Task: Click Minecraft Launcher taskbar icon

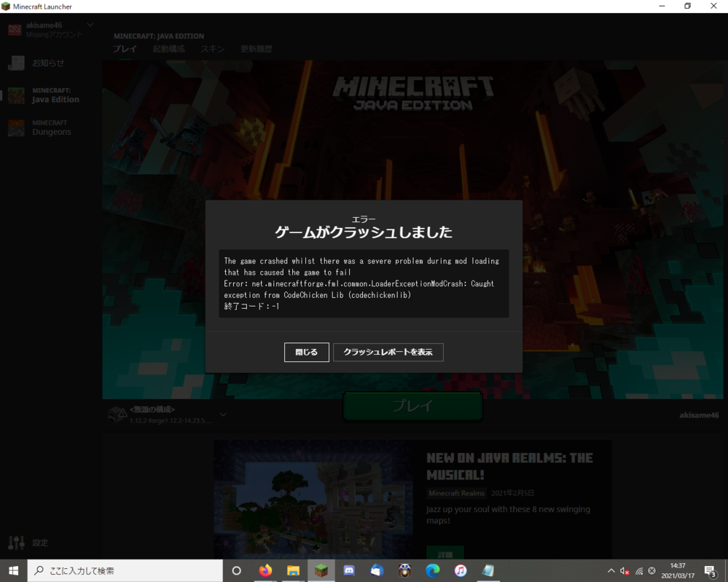Action: click(x=321, y=570)
